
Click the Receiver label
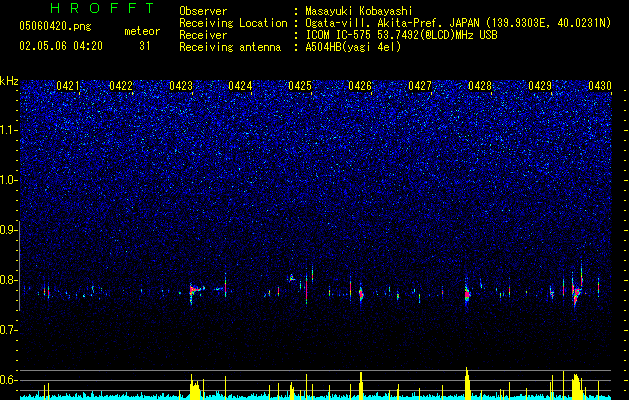(203, 35)
